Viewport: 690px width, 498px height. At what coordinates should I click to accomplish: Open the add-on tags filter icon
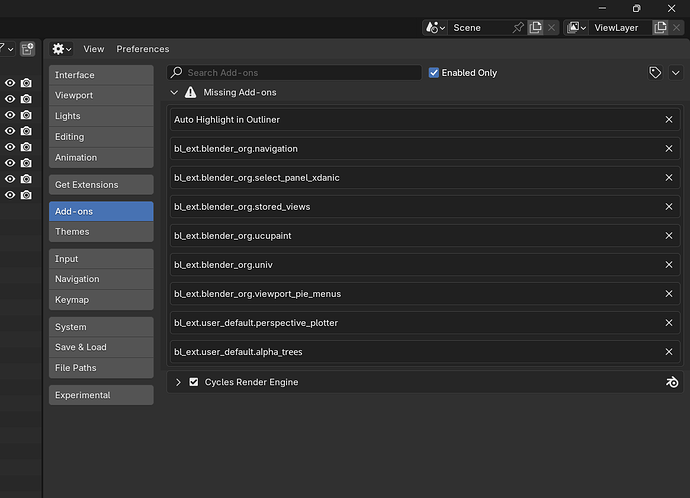pyautogui.click(x=655, y=73)
